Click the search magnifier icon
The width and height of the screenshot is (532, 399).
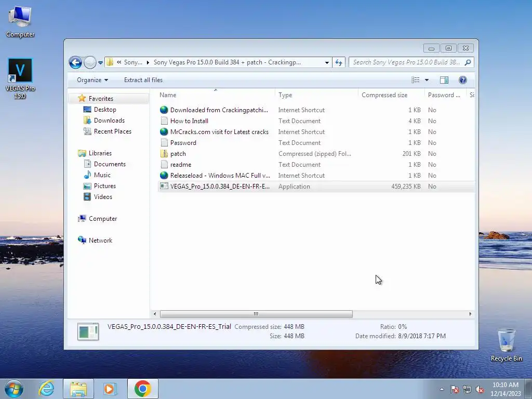(468, 62)
